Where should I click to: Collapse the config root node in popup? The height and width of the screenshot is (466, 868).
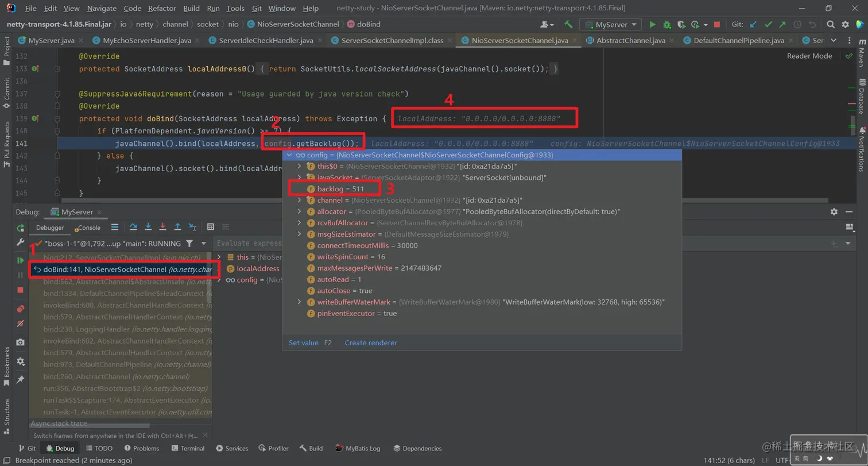coord(289,155)
